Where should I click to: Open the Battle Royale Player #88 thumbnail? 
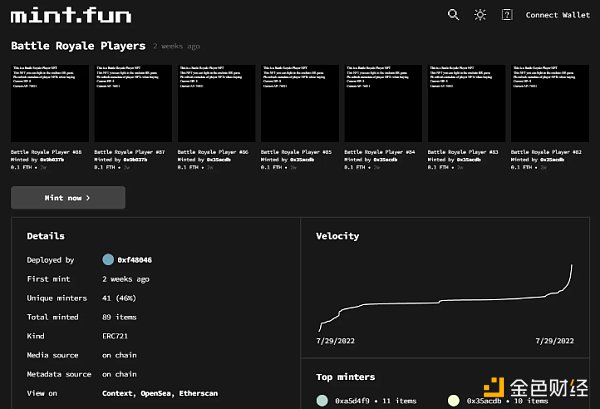click(x=49, y=103)
